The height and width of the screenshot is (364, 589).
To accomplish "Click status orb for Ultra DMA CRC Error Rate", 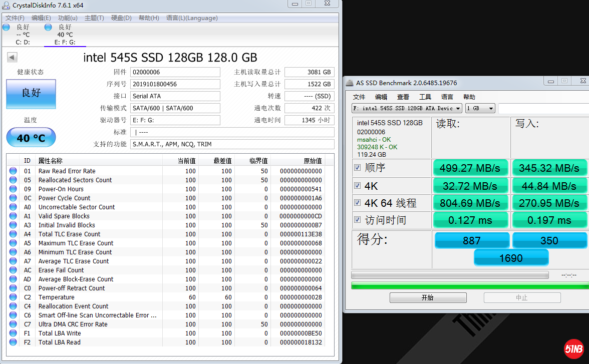I will (13, 324).
